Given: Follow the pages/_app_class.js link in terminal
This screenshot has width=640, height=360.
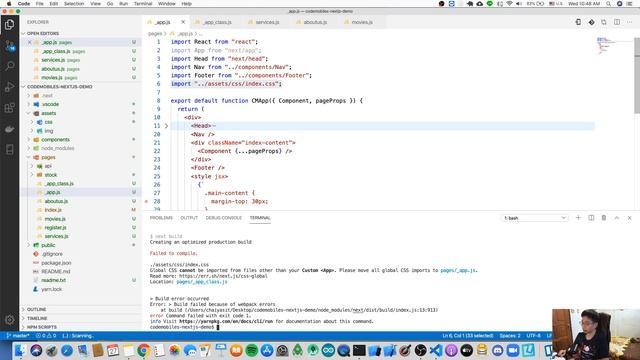Looking at the screenshot, I should point(202,282).
